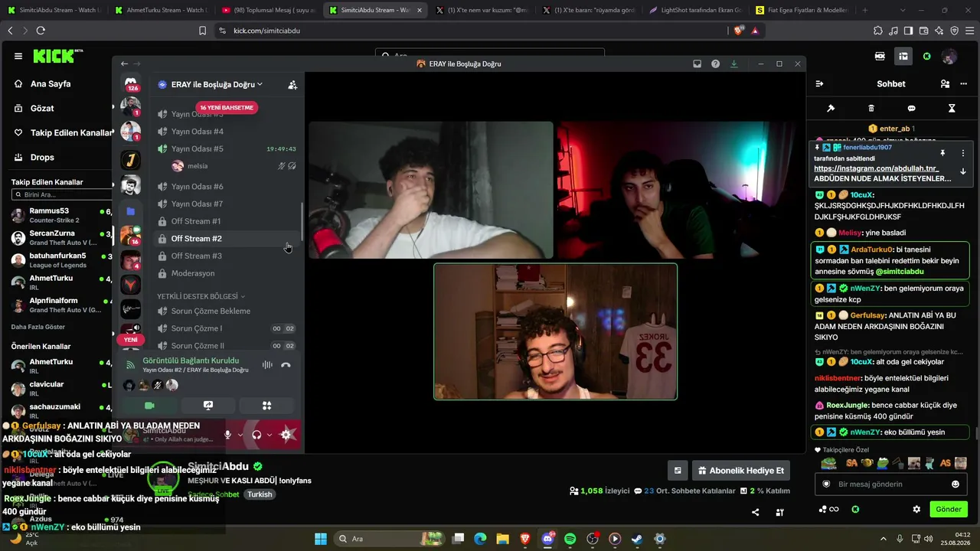Select Yayın Odası #7 voice channel
980x551 pixels.
tap(227, 204)
